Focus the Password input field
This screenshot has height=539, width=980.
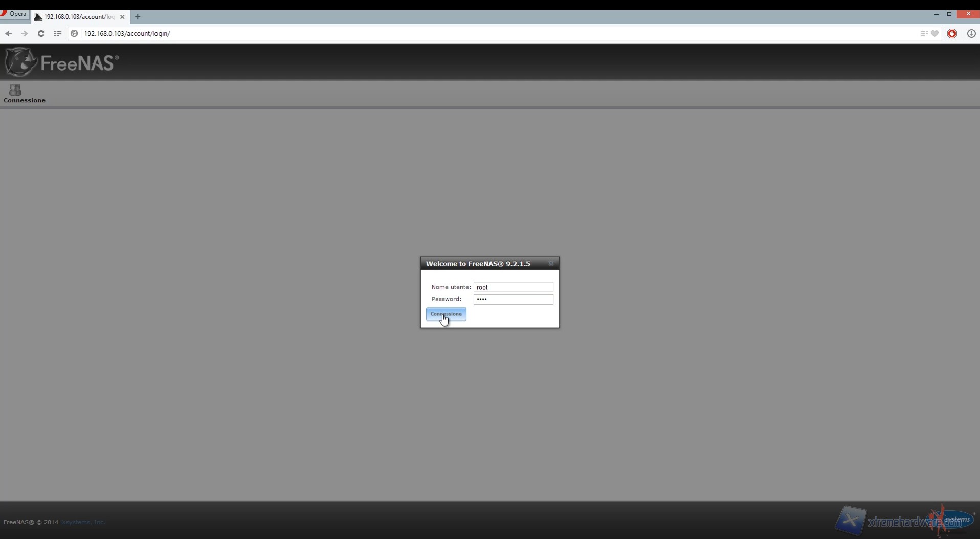513,299
